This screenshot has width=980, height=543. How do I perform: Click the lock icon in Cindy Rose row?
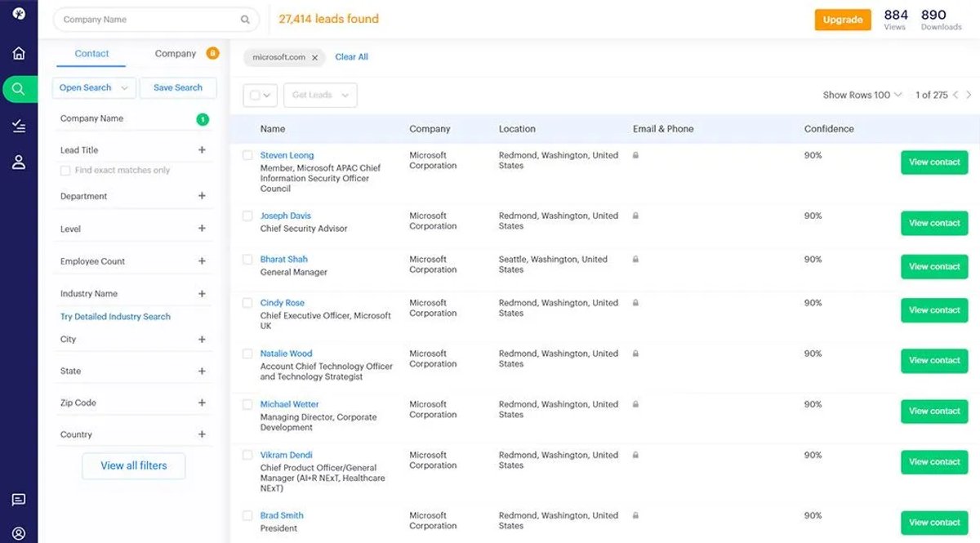click(x=635, y=302)
